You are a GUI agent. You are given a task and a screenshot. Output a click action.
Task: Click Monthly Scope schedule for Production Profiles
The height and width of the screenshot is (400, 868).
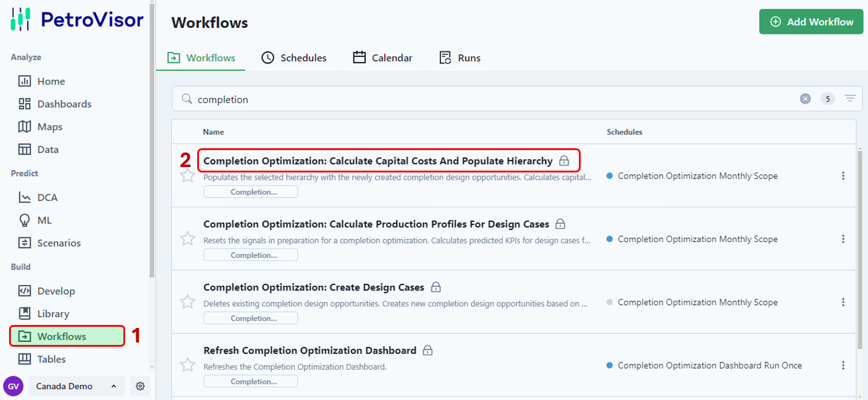point(697,239)
